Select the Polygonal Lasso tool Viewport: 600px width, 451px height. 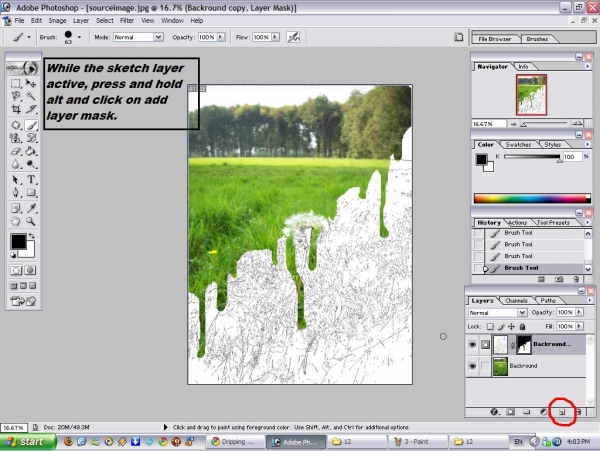click(15, 96)
